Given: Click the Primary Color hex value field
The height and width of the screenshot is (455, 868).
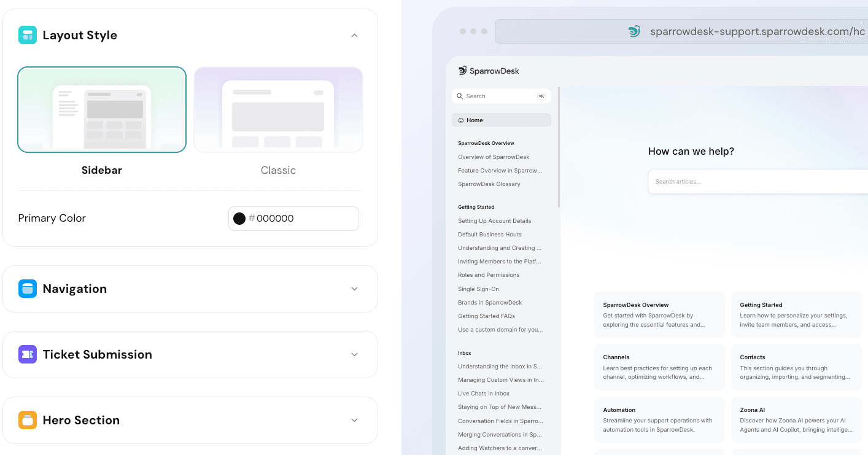Looking at the screenshot, I should (x=293, y=219).
